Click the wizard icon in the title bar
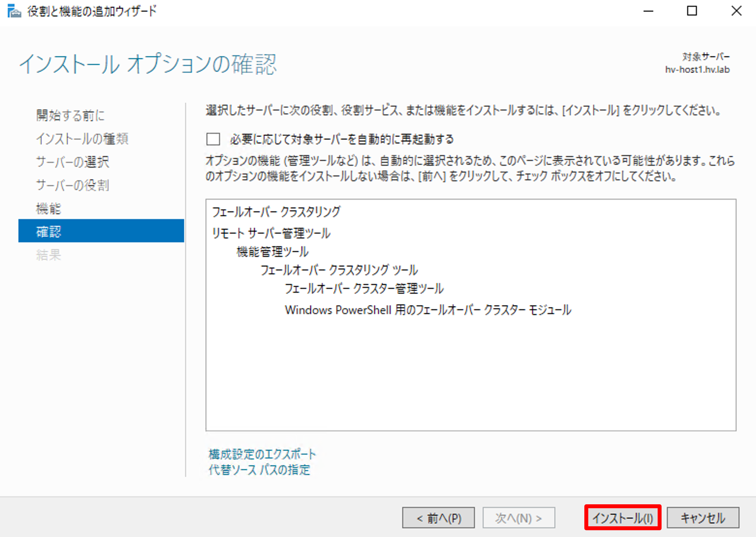 pos(14,11)
